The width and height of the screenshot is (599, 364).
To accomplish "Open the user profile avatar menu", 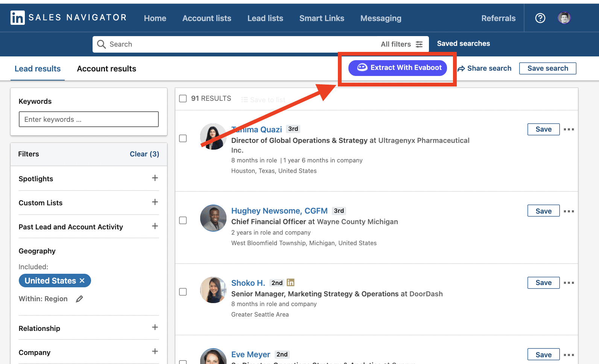I will tap(564, 18).
